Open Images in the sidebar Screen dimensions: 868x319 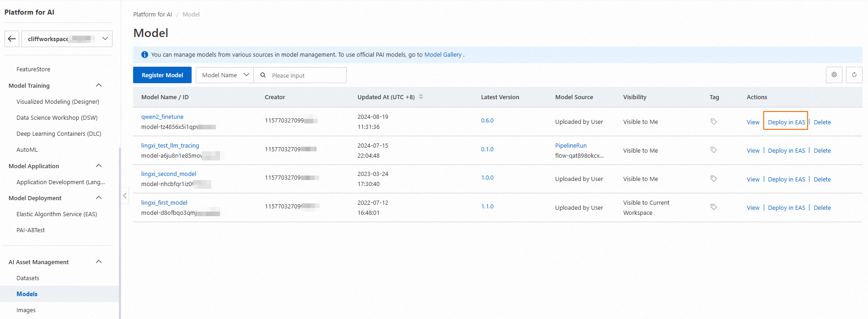tap(26, 310)
